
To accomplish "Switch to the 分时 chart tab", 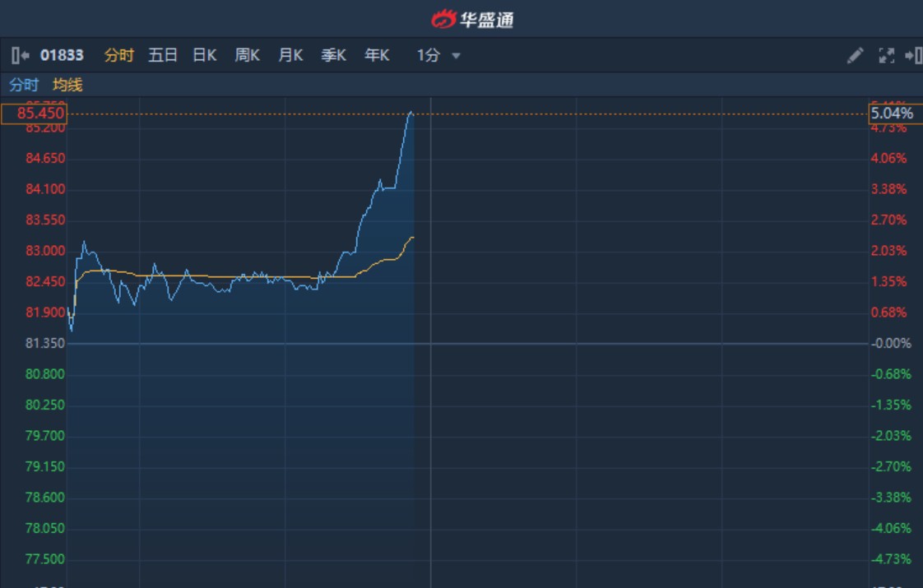I will pos(119,55).
